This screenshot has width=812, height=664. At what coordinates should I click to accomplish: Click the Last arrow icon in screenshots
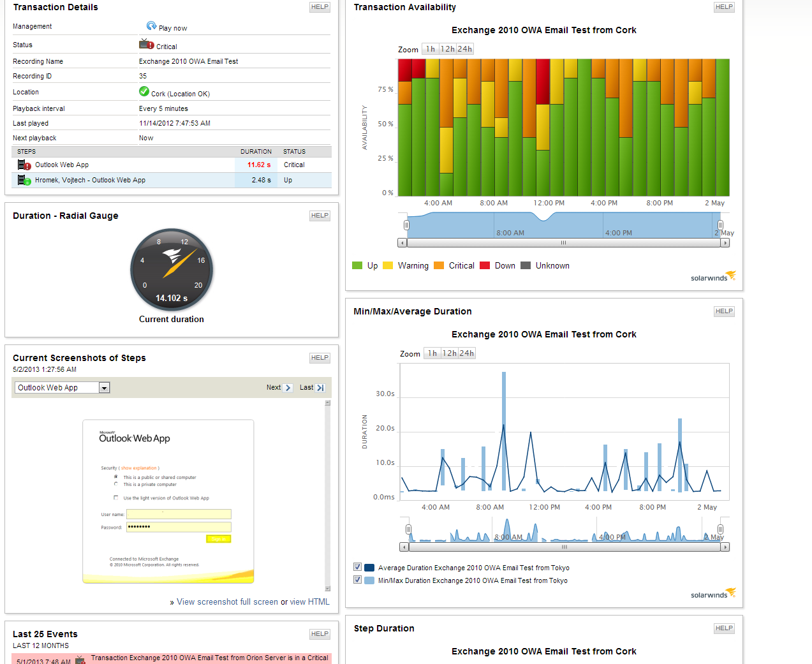pyautogui.click(x=320, y=388)
